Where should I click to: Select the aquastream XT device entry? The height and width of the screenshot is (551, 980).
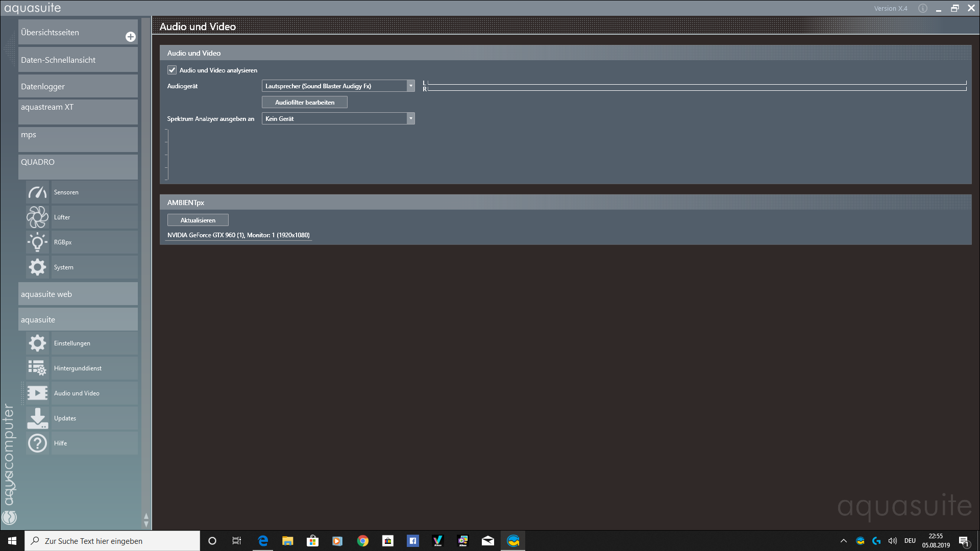pyautogui.click(x=78, y=111)
